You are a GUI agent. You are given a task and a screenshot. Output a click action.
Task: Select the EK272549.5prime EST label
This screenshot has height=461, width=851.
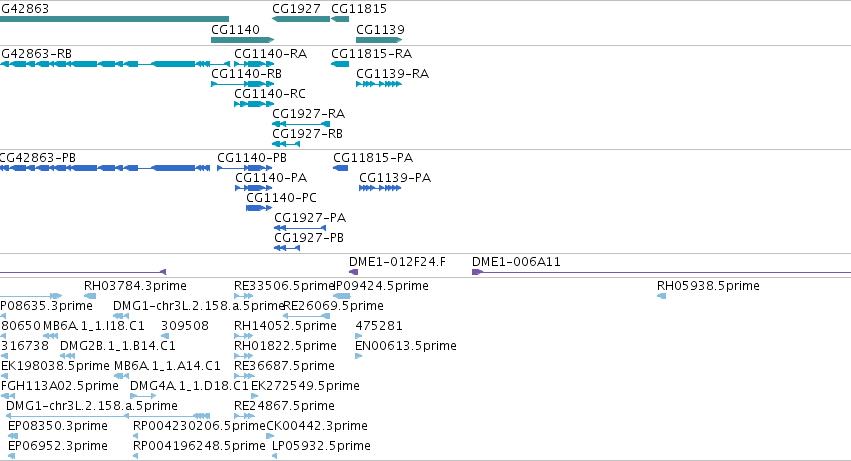[305, 386]
